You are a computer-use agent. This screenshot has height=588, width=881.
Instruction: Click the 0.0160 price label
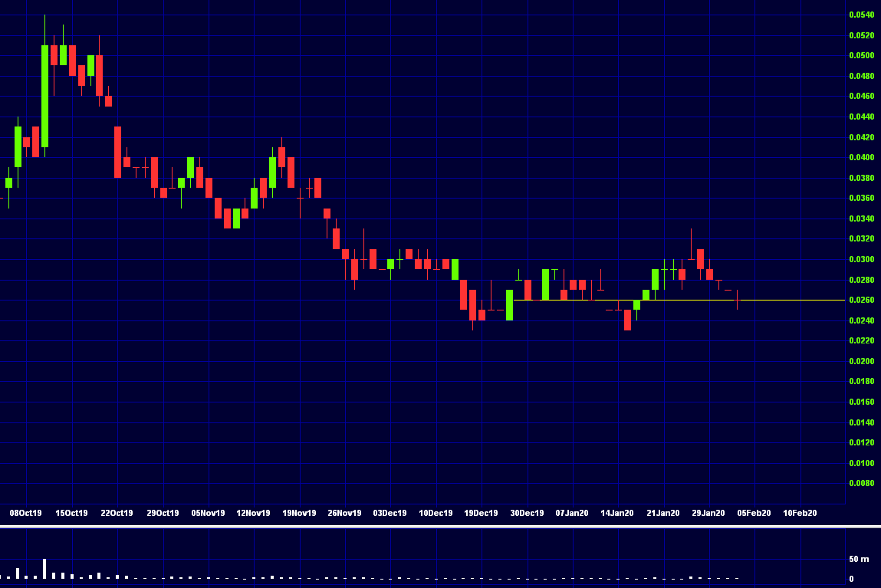[861, 402]
